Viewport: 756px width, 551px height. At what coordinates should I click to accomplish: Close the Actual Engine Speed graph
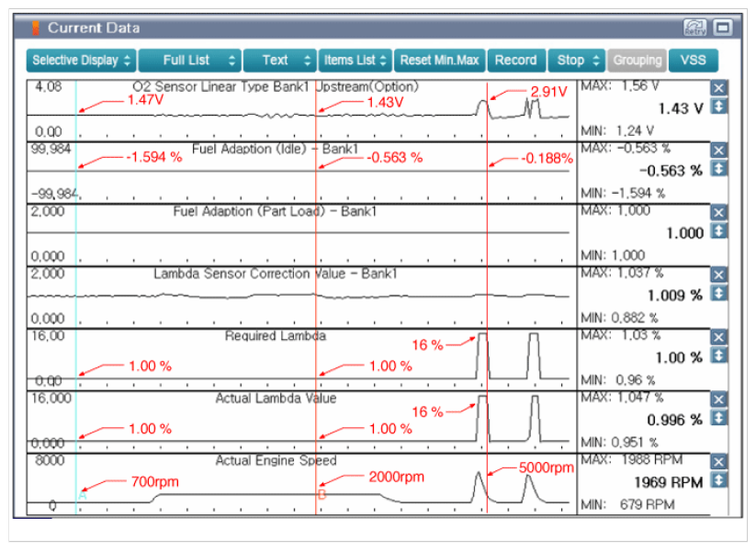click(719, 462)
